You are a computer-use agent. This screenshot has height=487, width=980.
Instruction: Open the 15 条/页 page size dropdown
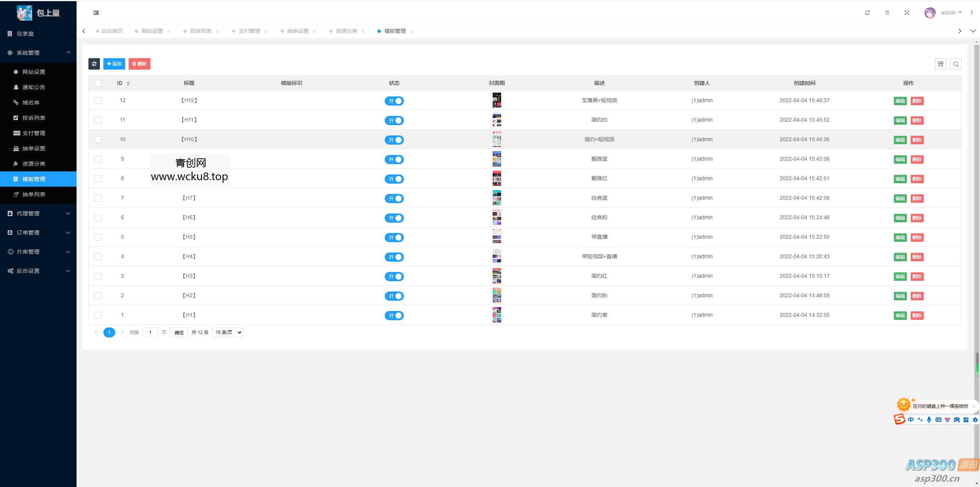click(228, 332)
